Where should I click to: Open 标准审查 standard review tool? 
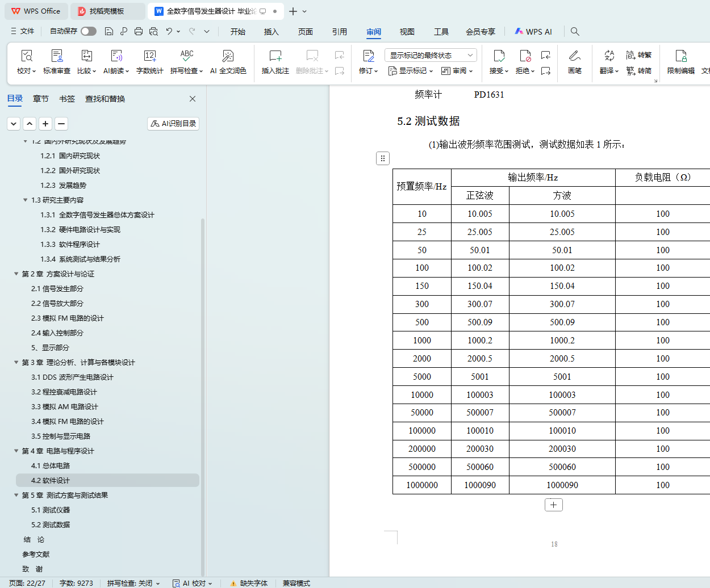click(x=57, y=56)
